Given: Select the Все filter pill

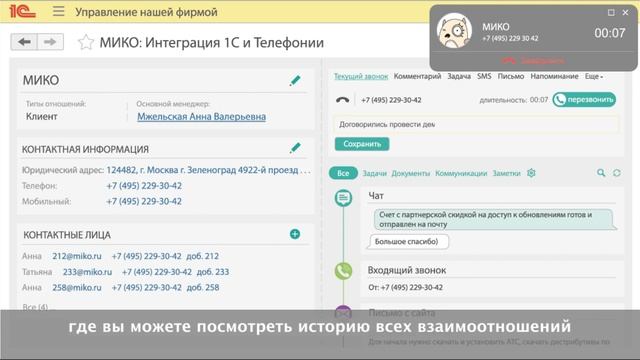Looking at the screenshot, I should 343,173.
